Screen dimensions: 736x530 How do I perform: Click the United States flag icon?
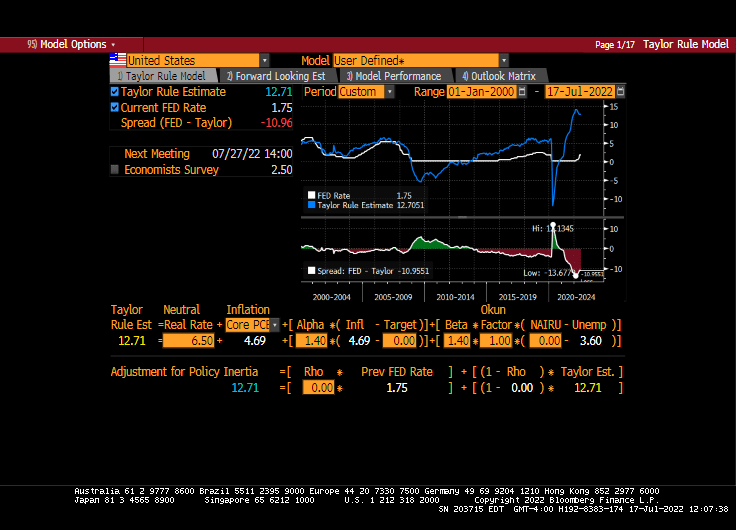(117, 60)
